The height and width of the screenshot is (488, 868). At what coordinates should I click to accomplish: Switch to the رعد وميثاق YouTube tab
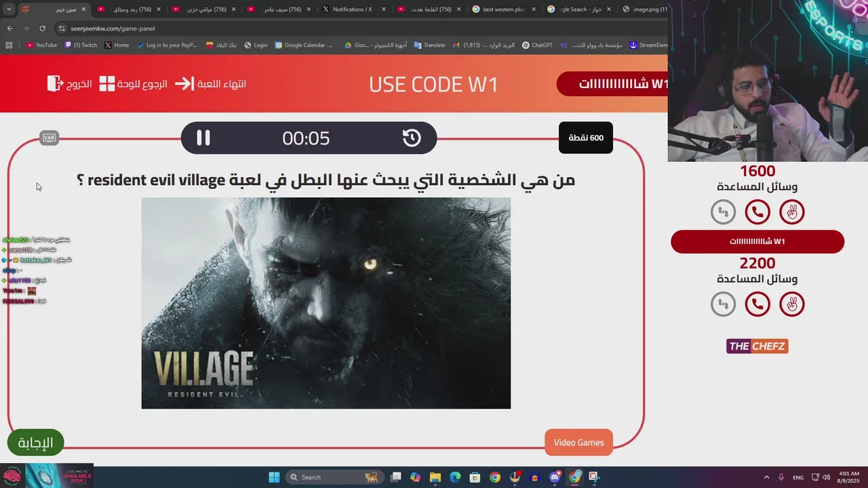click(x=127, y=9)
